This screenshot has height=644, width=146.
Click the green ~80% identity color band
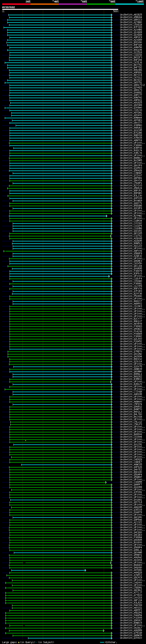tap(101, 4)
